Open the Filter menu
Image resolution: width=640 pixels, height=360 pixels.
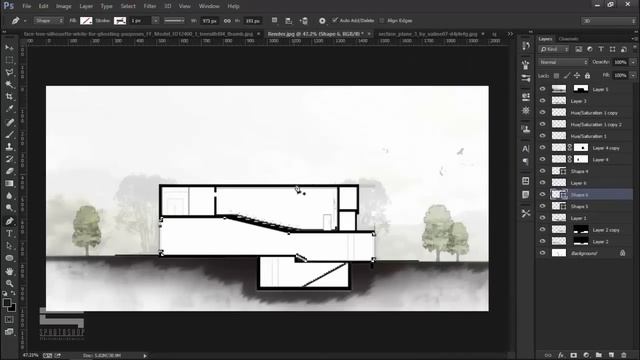150,6
